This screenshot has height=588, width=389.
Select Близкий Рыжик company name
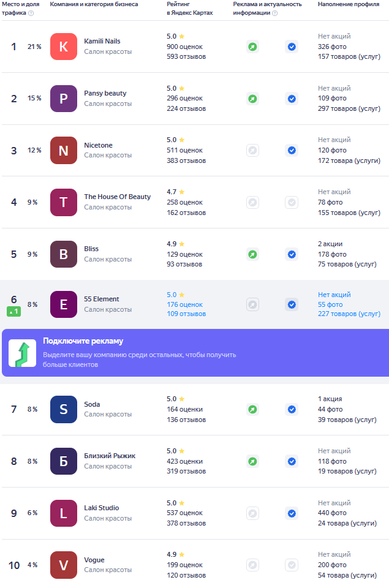click(x=110, y=456)
